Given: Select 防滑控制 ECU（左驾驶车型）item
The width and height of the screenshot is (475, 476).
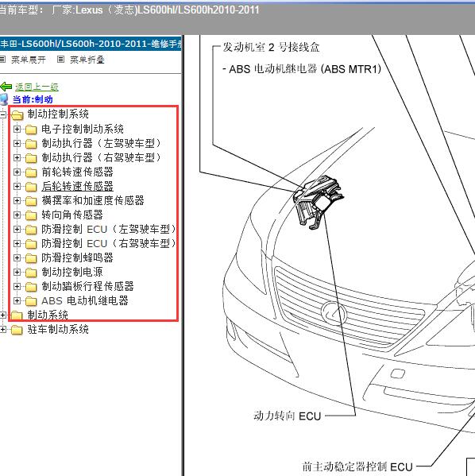Looking at the screenshot, I should pos(109,229).
